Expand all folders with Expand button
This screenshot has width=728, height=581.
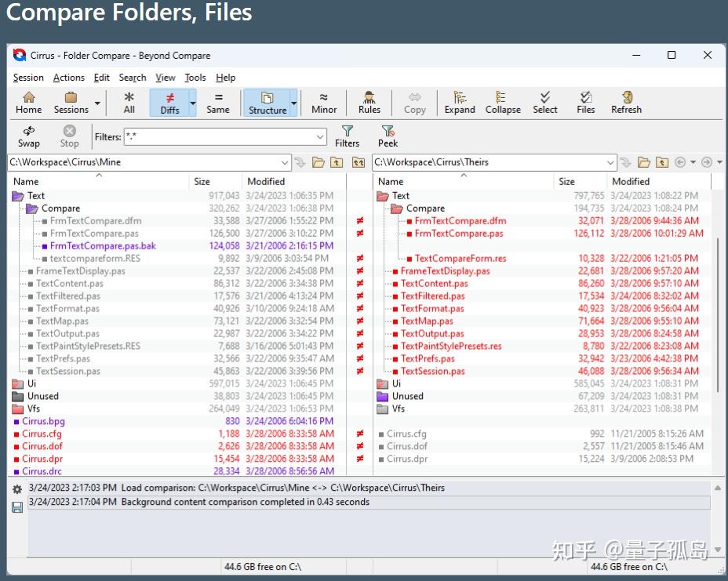coord(460,103)
